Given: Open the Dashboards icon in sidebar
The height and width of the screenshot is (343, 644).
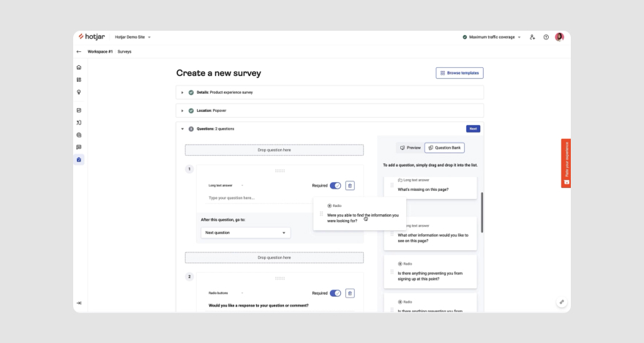Looking at the screenshot, I should (79, 80).
